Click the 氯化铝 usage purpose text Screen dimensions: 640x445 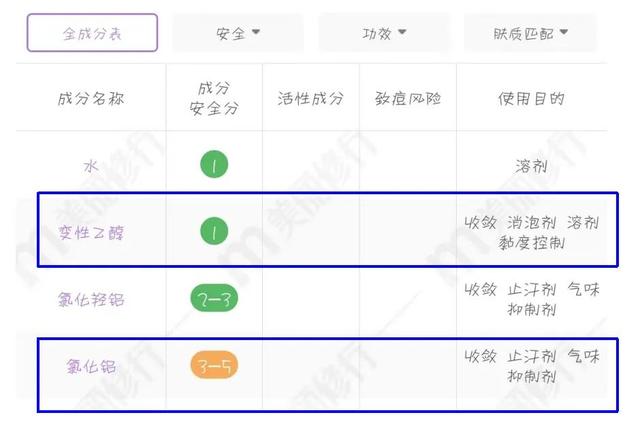pyautogui.click(x=532, y=366)
